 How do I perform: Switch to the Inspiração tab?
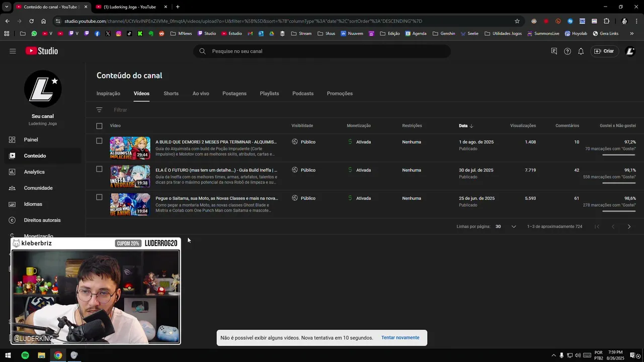(108, 94)
